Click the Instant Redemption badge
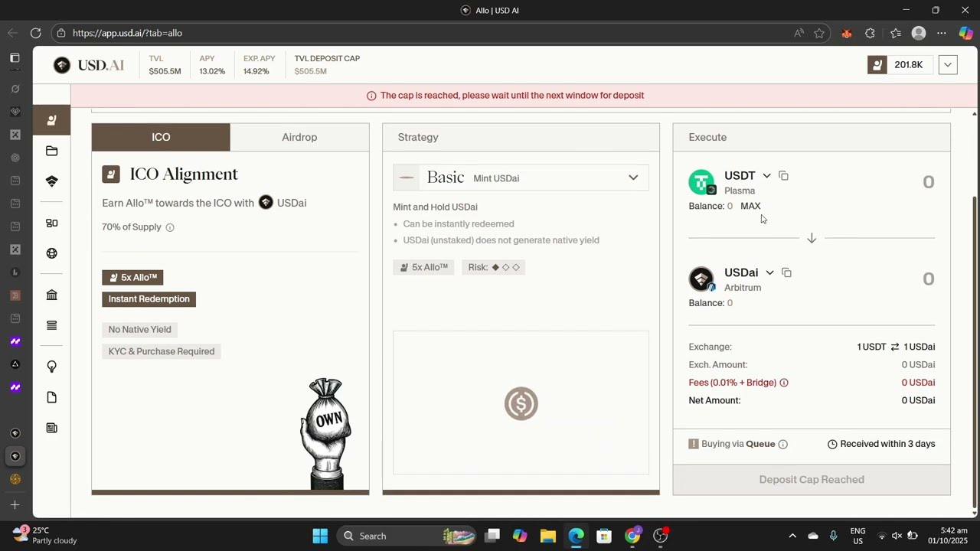Viewport: 980px width, 551px height. pyautogui.click(x=149, y=299)
